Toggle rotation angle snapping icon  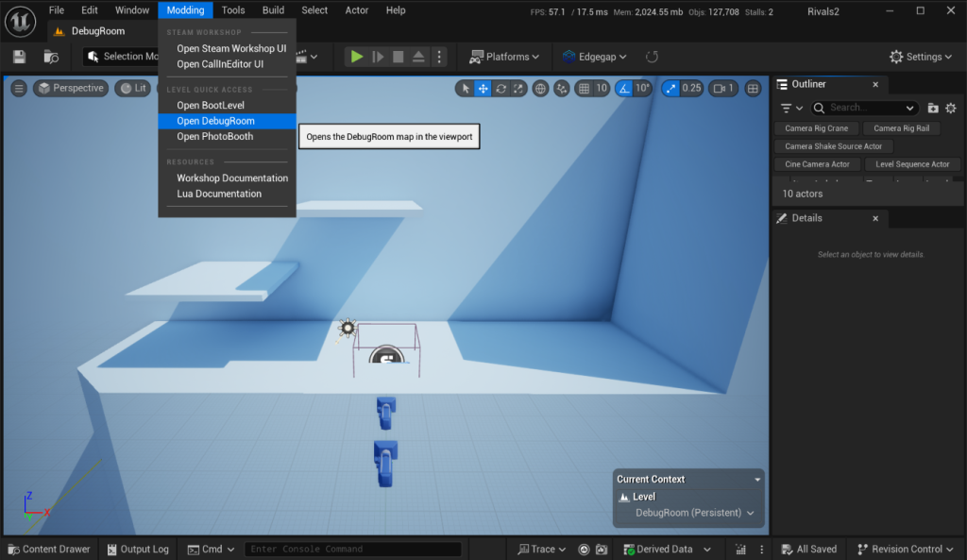pos(624,89)
